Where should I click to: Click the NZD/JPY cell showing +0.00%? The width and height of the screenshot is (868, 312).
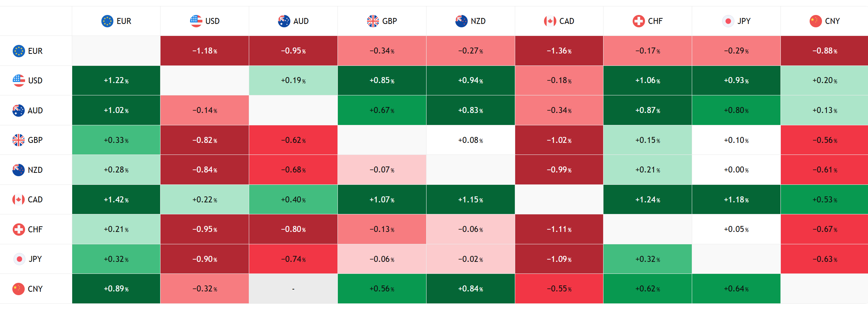click(x=736, y=170)
